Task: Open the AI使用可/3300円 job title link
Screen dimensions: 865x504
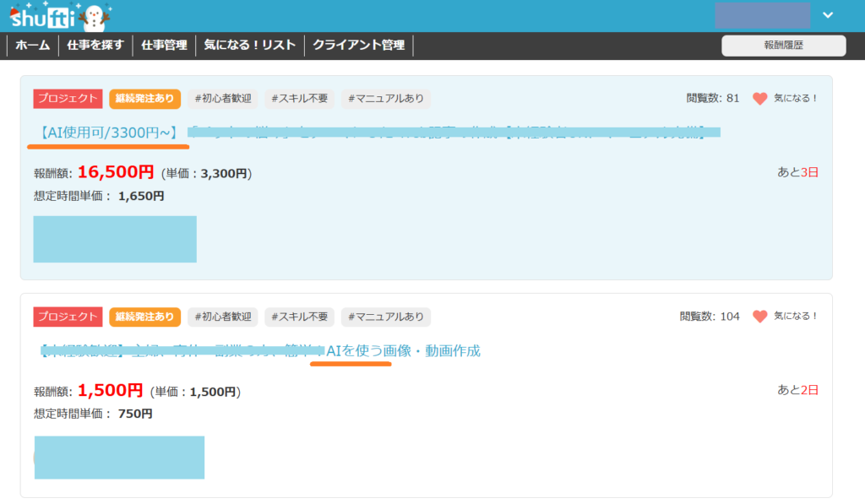Action: pyautogui.click(x=107, y=132)
